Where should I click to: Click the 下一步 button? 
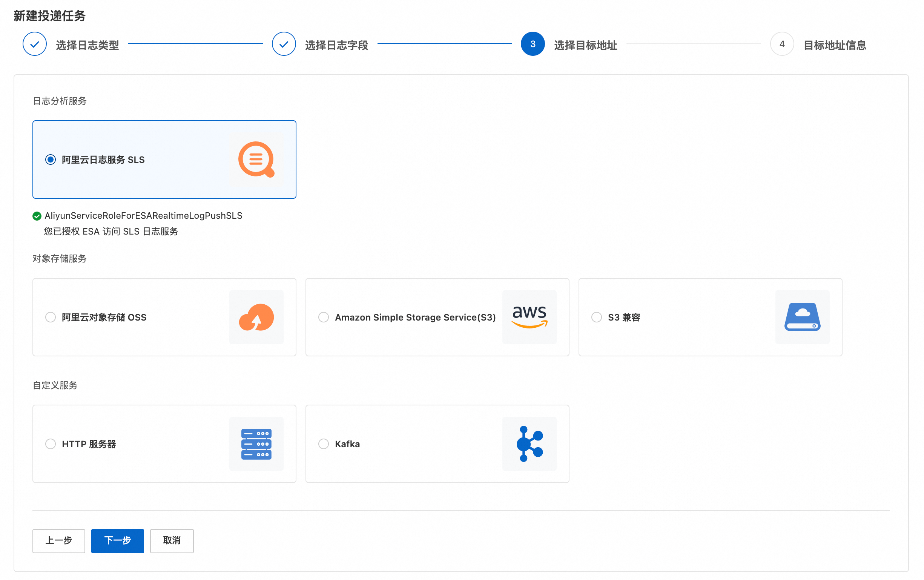117,541
